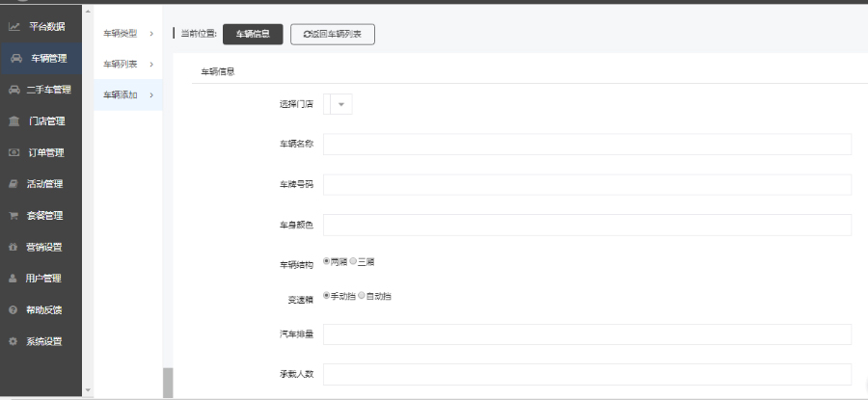This screenshot has width=868, height=400.
Task: Select the 两厢 radio button
Action: pos(327,261)
